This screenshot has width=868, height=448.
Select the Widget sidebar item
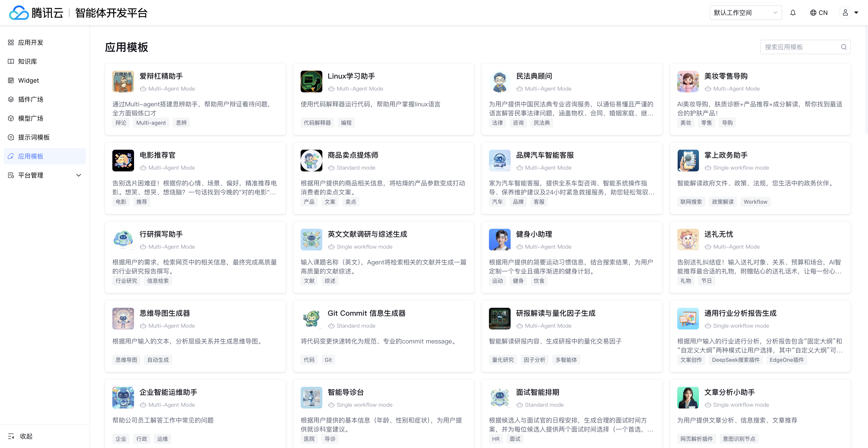click(x=28, y=80)
